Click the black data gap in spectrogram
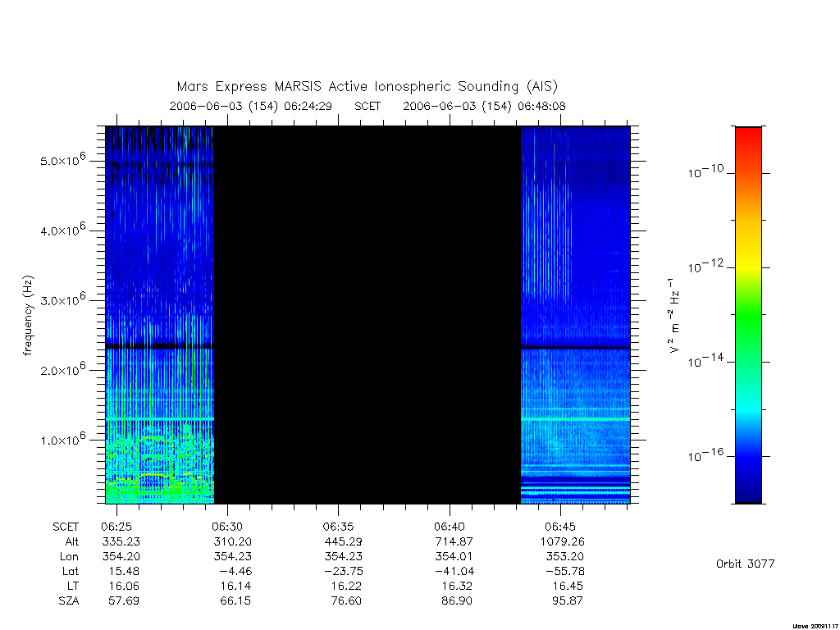Image resolution: width=840 pixels, height=630 pixels. (x=367, y=315)
